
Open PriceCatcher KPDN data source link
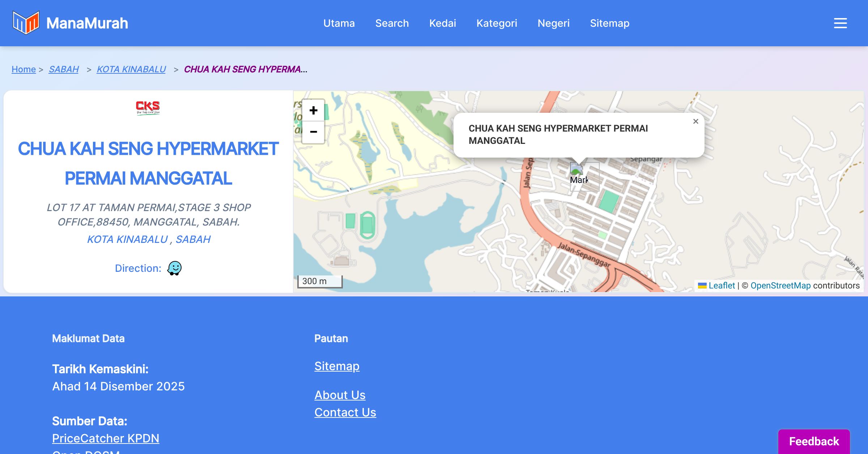coord(106,438)
